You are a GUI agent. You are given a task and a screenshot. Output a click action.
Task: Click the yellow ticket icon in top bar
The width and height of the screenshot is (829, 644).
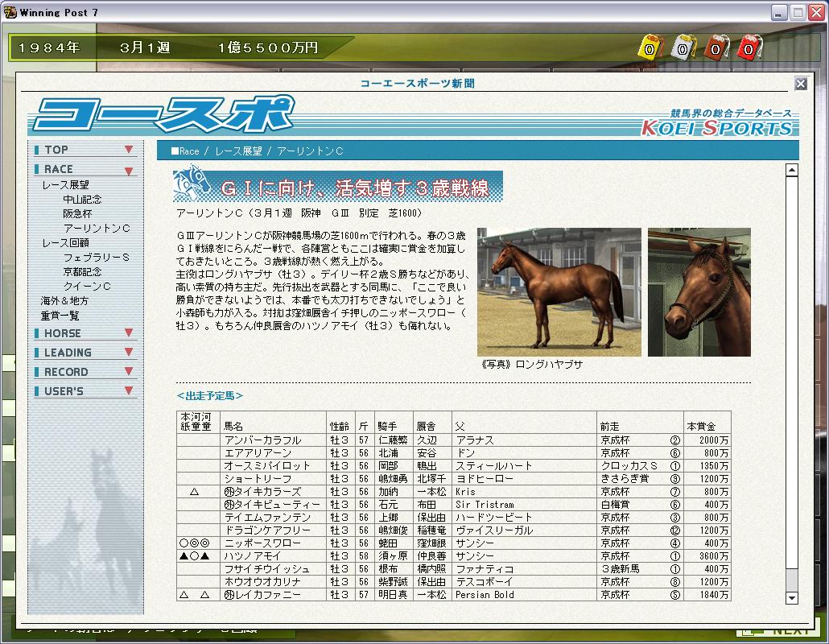pyautogui.click(x=649, y=47)
